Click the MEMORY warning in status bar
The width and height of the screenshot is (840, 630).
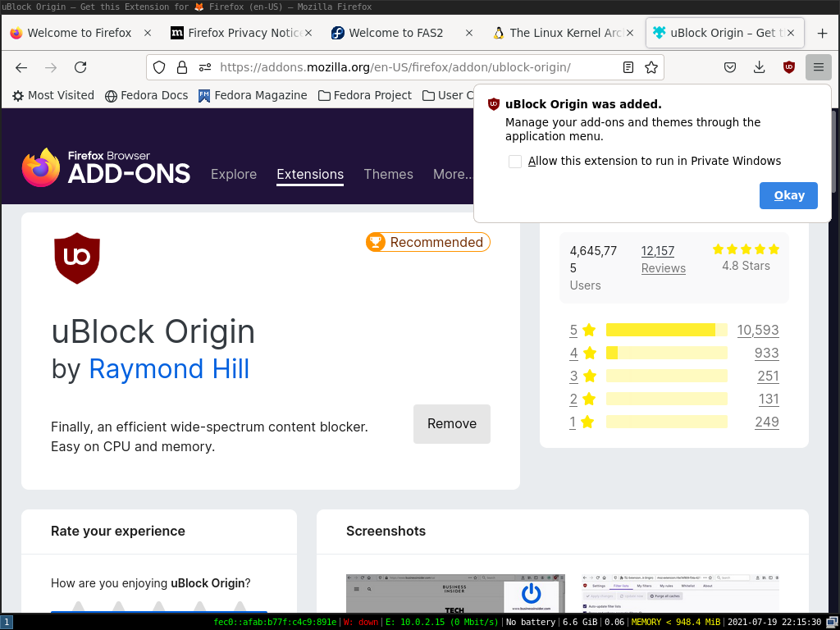click(x=676, y=622)
